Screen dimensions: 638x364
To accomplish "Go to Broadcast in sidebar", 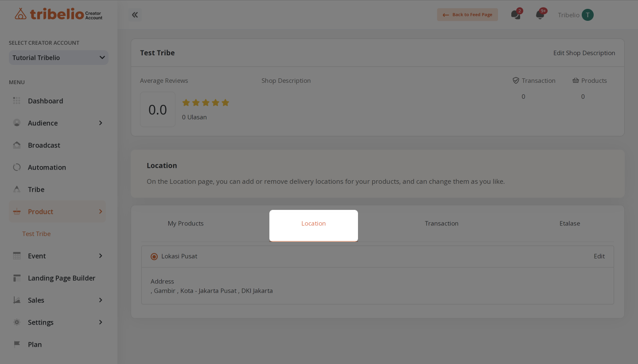I will (44, 145).
